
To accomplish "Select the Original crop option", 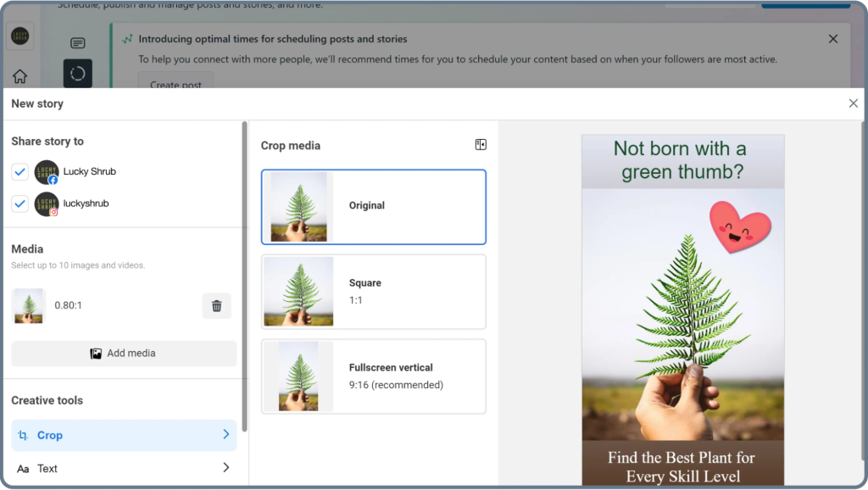I will click(x=374, y=207).
